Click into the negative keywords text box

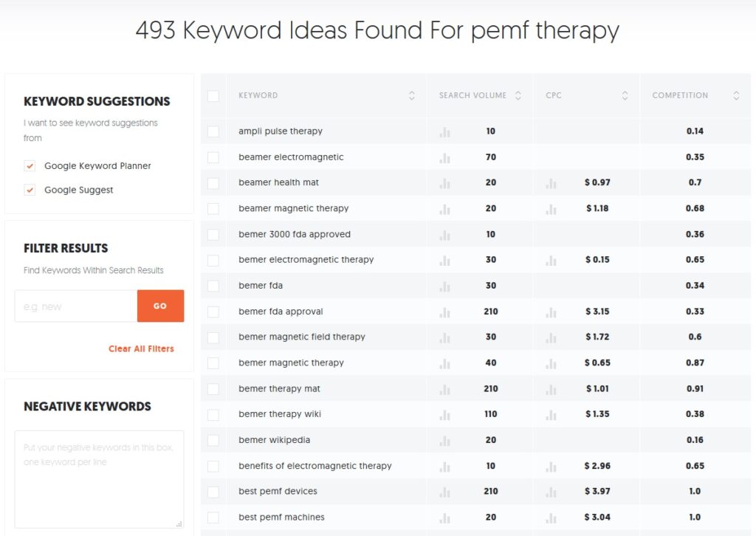100,479
